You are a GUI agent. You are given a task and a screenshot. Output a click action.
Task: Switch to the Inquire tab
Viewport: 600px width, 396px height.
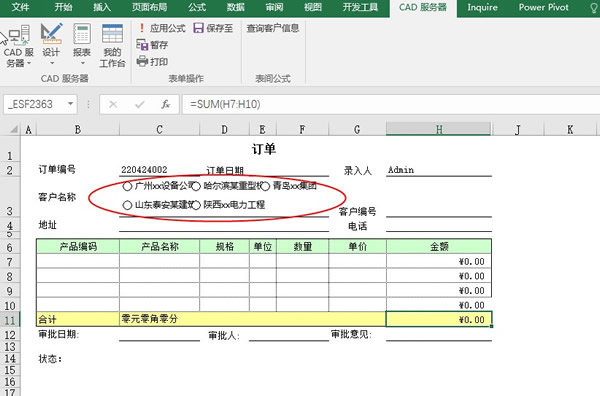point(483,7)
